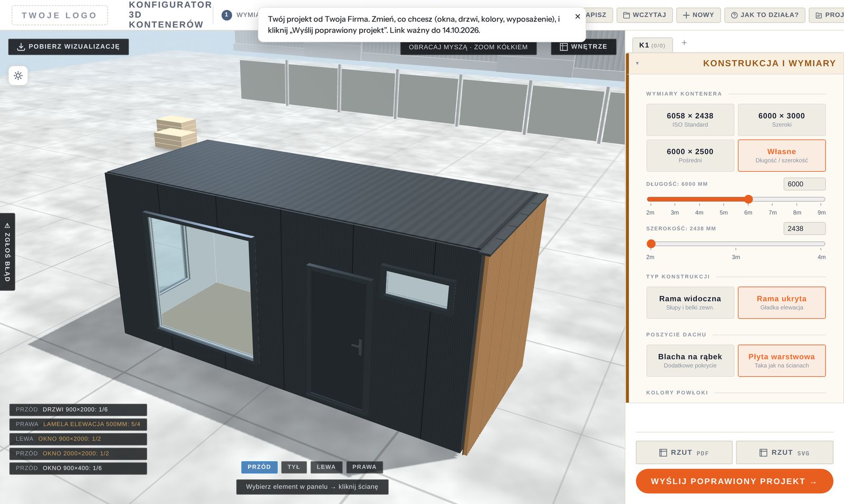Click the Rzut PDF floor plan icon

pos(663,453)
